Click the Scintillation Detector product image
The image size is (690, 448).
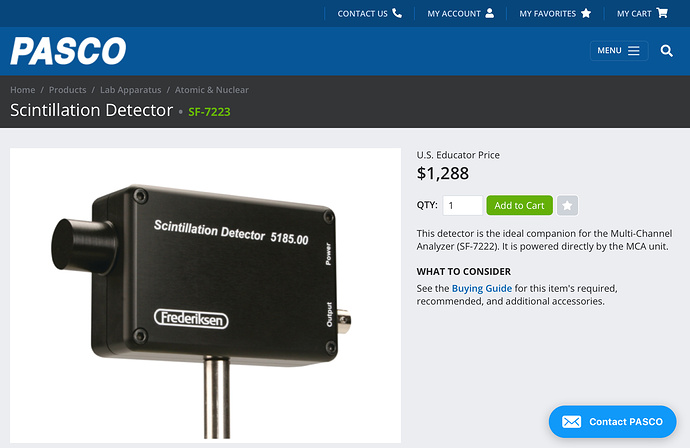tap(206, 295)
